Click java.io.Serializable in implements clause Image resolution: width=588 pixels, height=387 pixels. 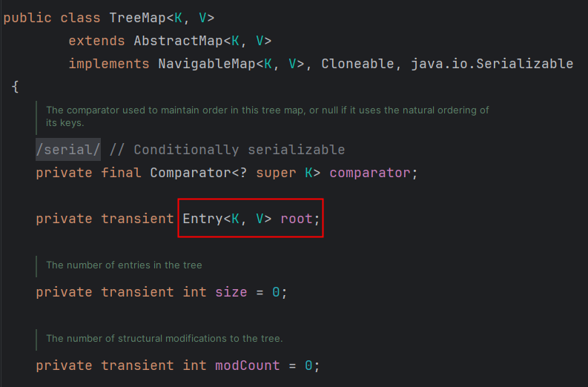[492, 64]
